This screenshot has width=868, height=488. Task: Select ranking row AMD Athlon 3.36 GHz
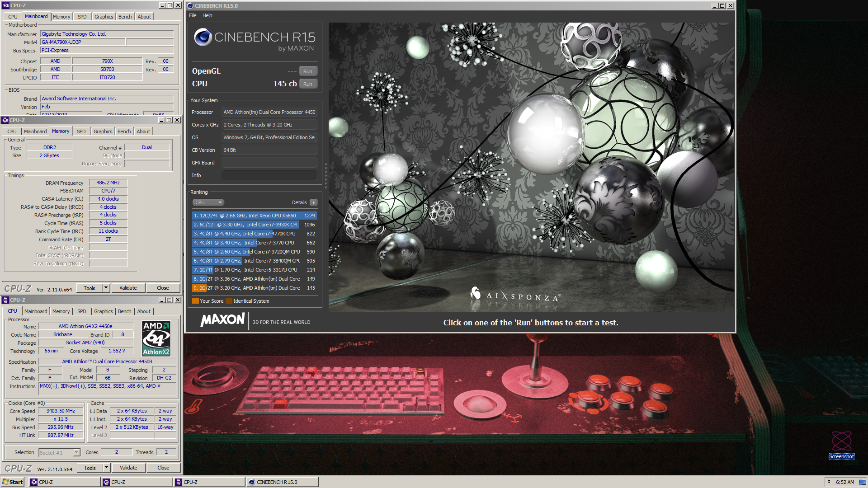(255, 279)
